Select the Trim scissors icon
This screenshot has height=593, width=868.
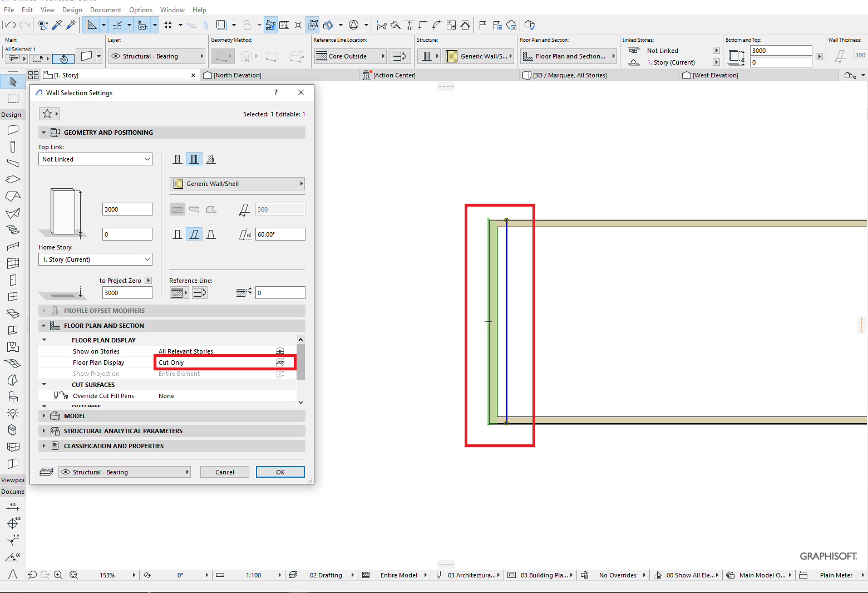coord(381,24)
